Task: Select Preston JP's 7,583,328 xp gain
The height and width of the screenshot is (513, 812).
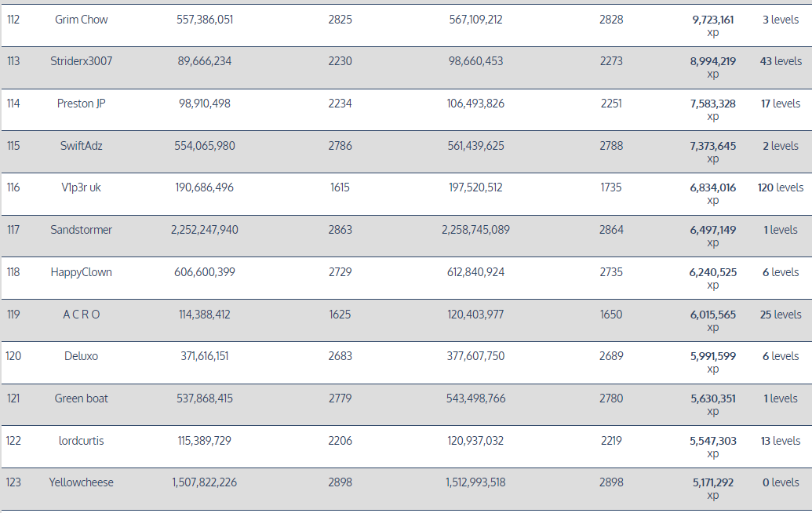Action: 712,104
